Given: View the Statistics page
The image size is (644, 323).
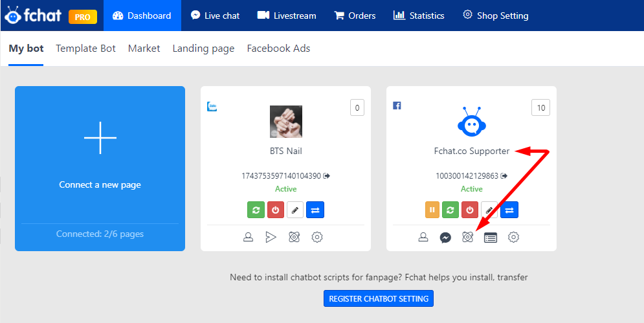Looking at the screenshot, I should (419, 16).
